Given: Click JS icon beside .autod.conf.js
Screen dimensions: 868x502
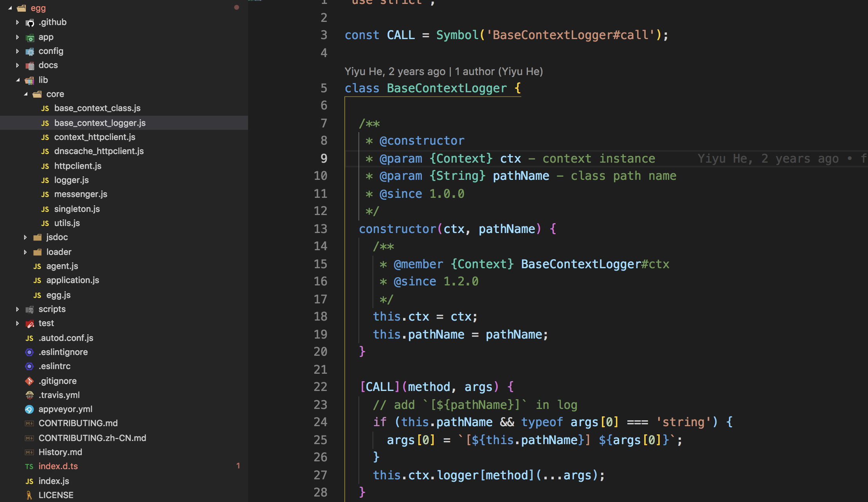Looking at the screenshot, I should (29, 338).
